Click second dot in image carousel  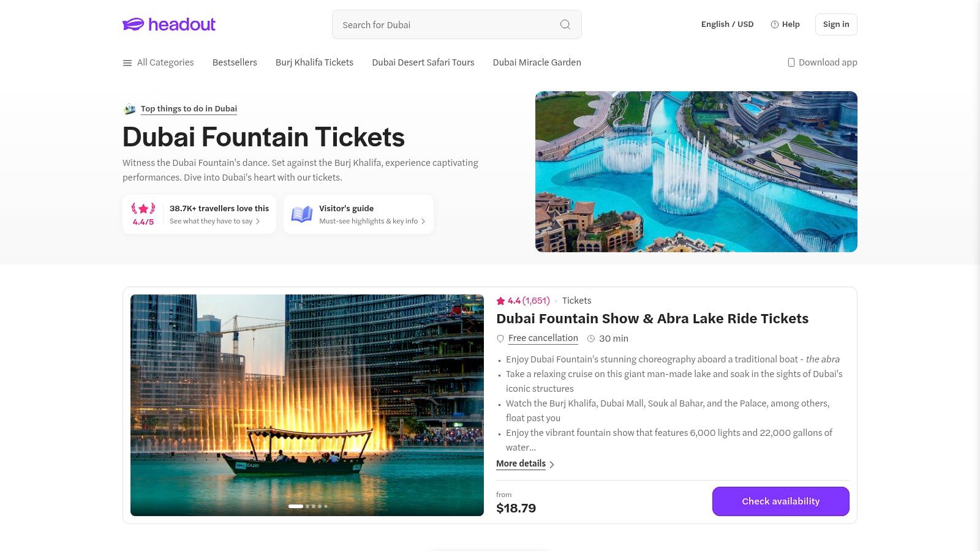[x=307, y=506]
